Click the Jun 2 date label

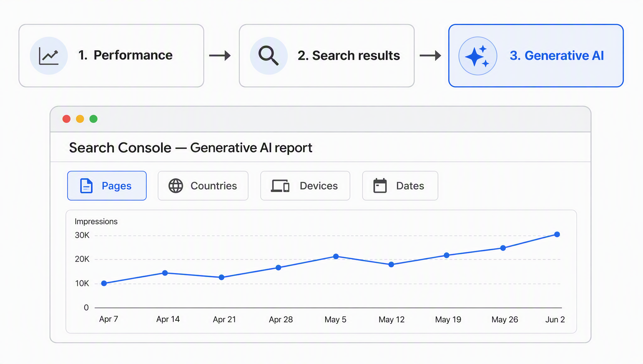pyautogui.click(x=555, y=320)
